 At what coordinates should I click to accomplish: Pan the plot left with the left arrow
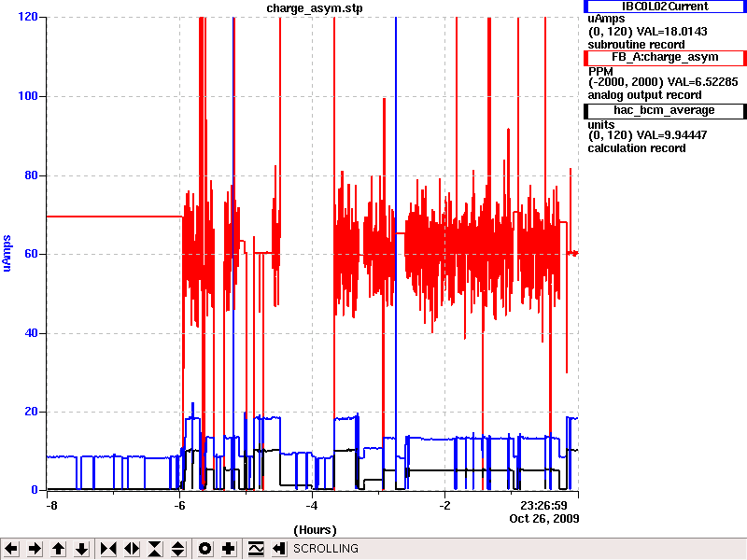[x=11, y=549]
